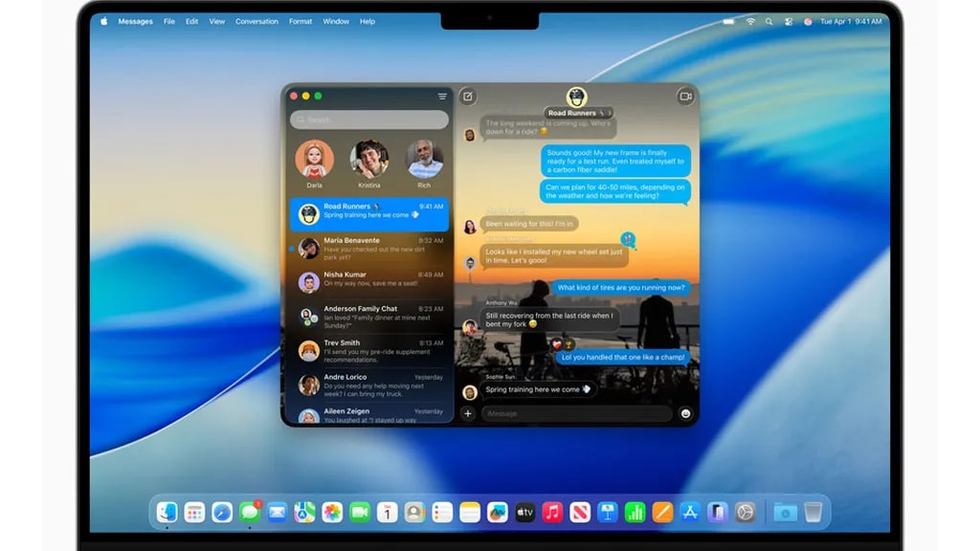Open the Format menu

tap(300, 21)
